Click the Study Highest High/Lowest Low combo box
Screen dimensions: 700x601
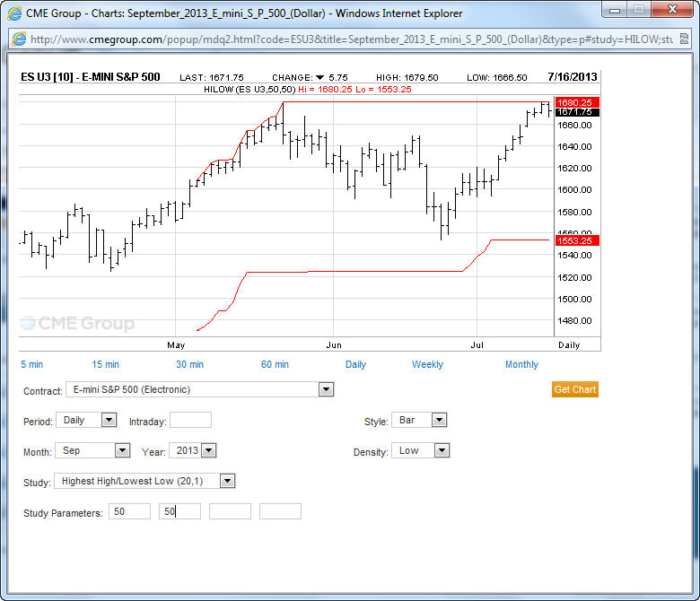(x=144, y=481)
